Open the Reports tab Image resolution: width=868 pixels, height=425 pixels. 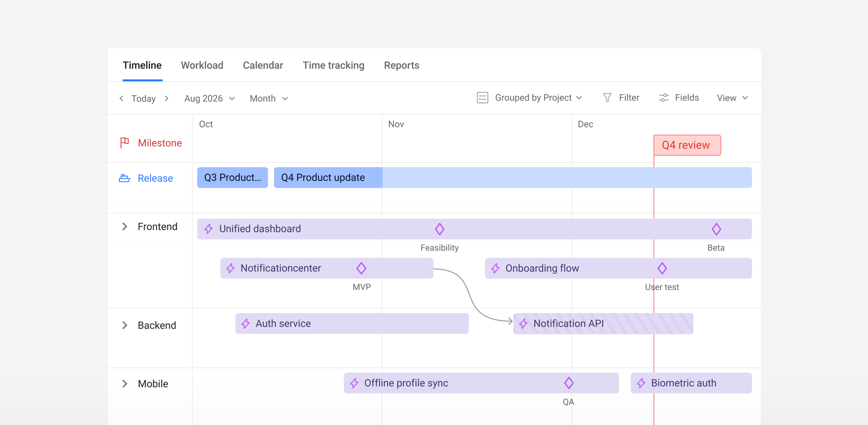[x=401, y=65]
